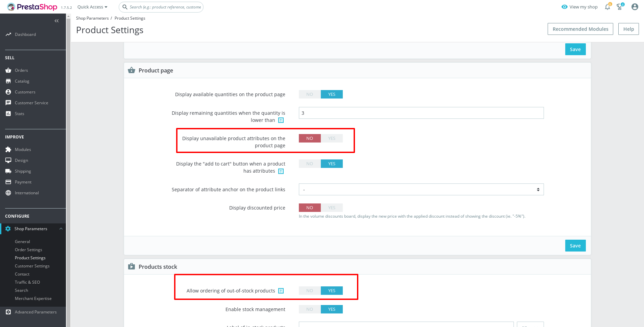The width and height of the screenshot is (644, 327).
Task: Collapse the sidebar with double-chevron icon
Action: pyautogui.click(x=56, y=21)
